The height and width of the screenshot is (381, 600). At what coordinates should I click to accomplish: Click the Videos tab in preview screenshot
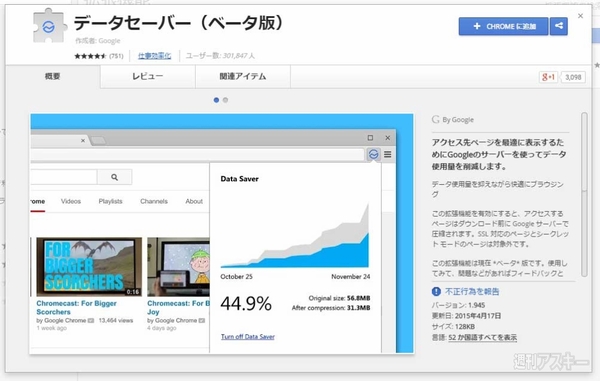(71, 201)
